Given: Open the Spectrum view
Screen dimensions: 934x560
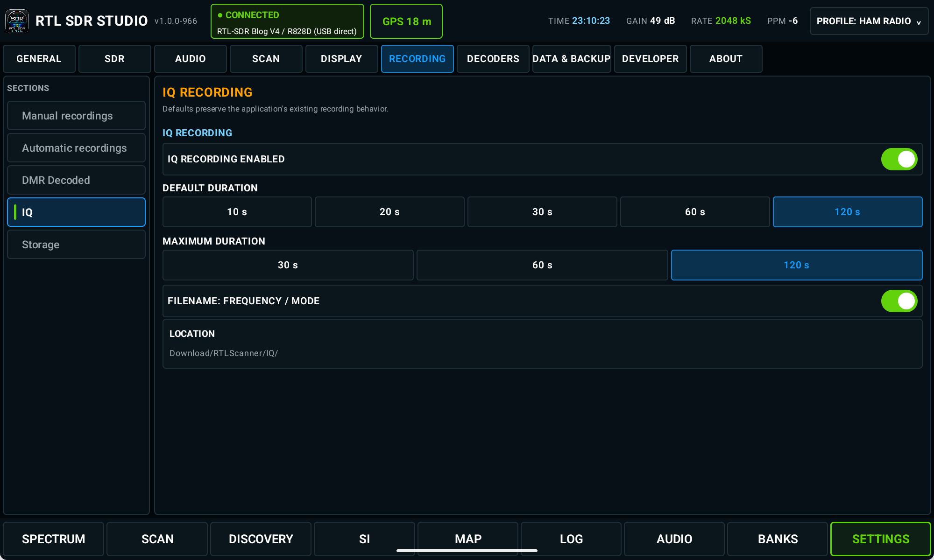Looking at the screenshot, I should pyautogui.click(x=54, y=539).
